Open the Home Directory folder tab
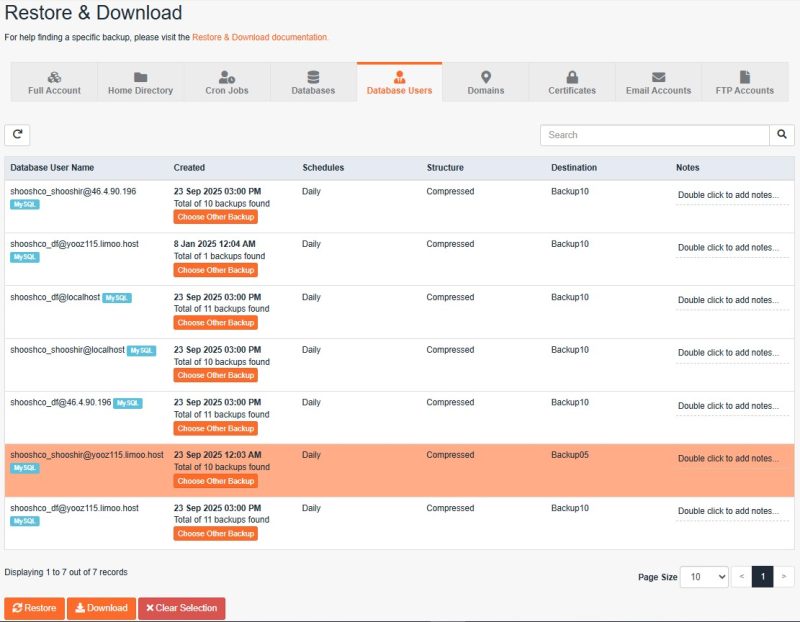800x622 pixels. [140, 83]
